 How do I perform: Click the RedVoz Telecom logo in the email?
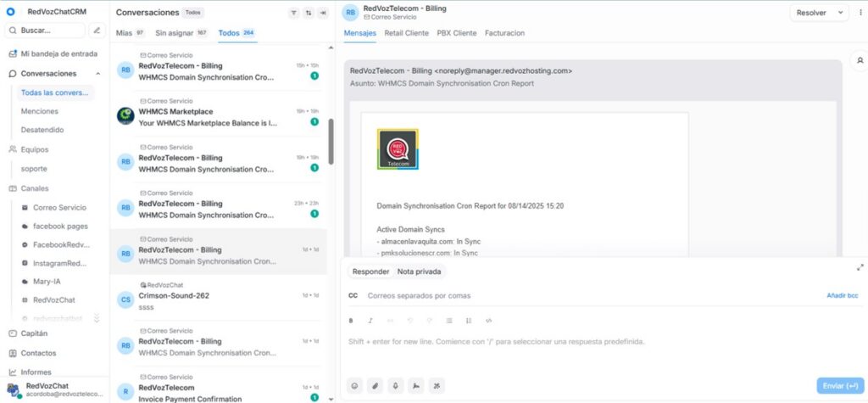[398, 149]
